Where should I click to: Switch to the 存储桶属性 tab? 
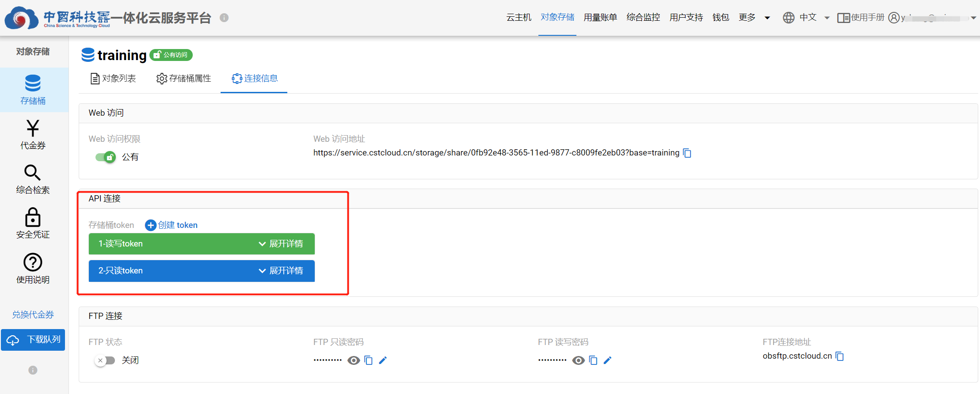183,79
